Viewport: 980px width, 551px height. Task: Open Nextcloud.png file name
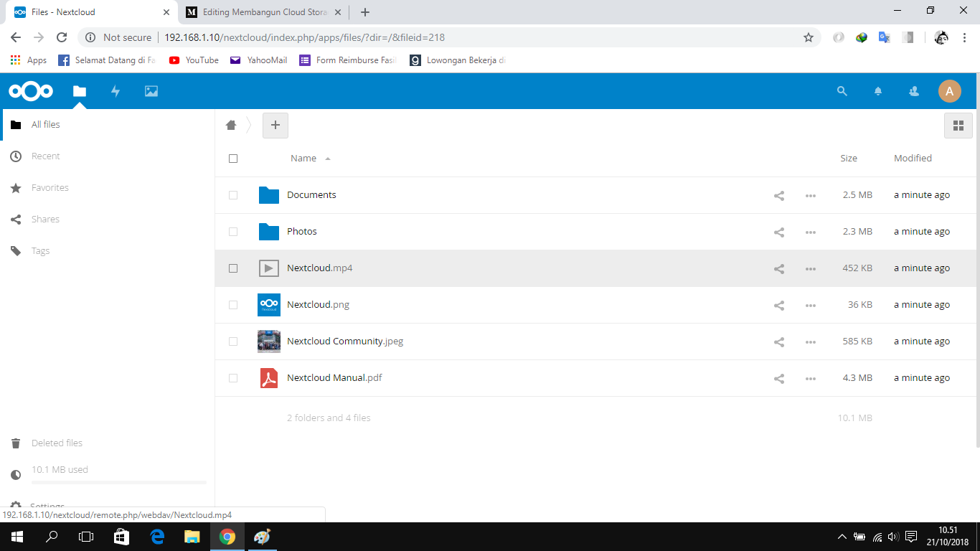pyautogui.click(x=319, y=305)
